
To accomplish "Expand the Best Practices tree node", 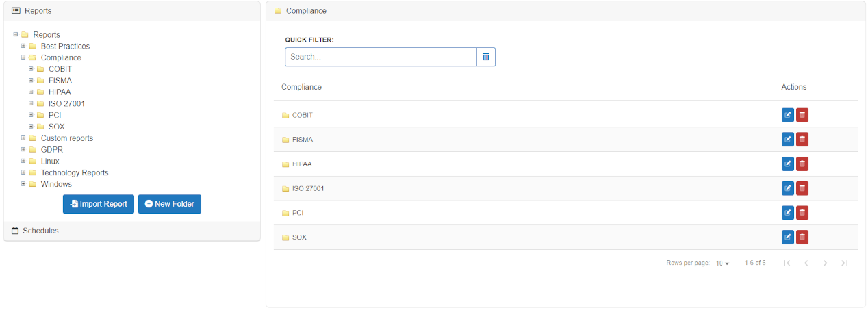I will click(x=23, y=46).
